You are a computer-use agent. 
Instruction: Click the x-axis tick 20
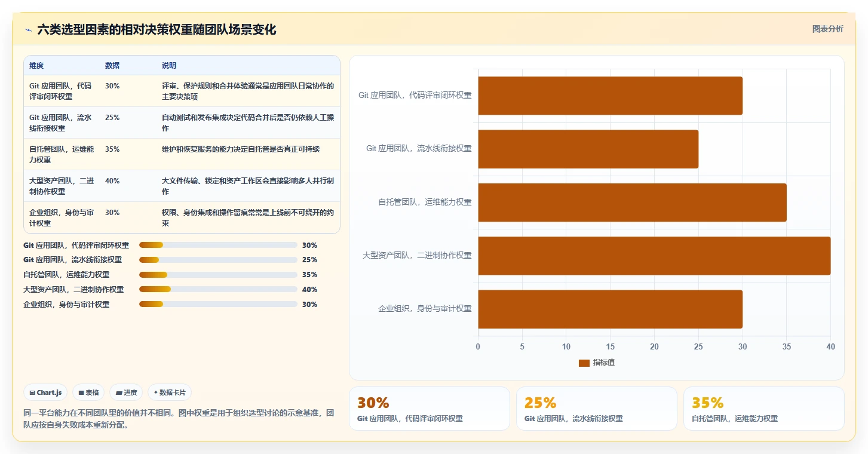pyautogui.click(x=654, y=346)
